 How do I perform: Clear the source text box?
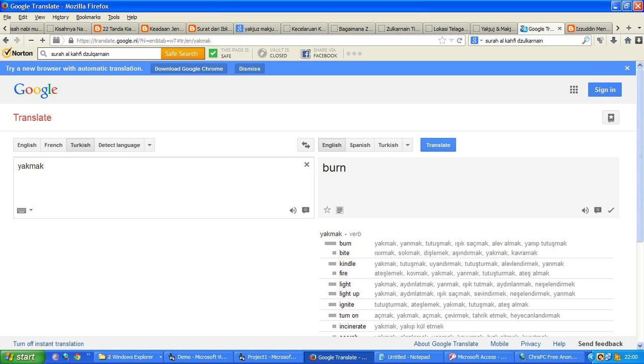(306, 165)
